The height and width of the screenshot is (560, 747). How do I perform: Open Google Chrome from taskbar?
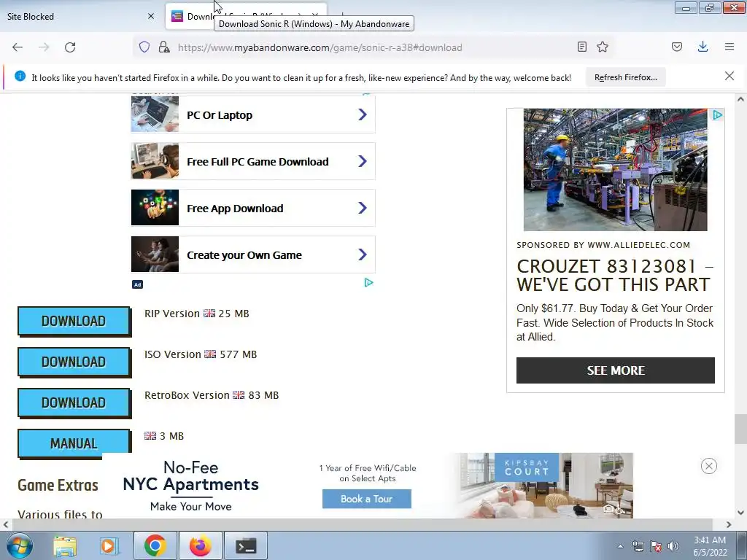coord(155,545)
